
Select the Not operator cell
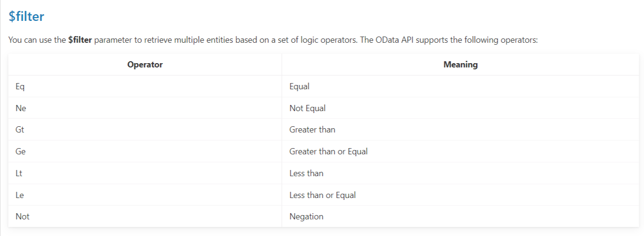(x=22, y=217)
